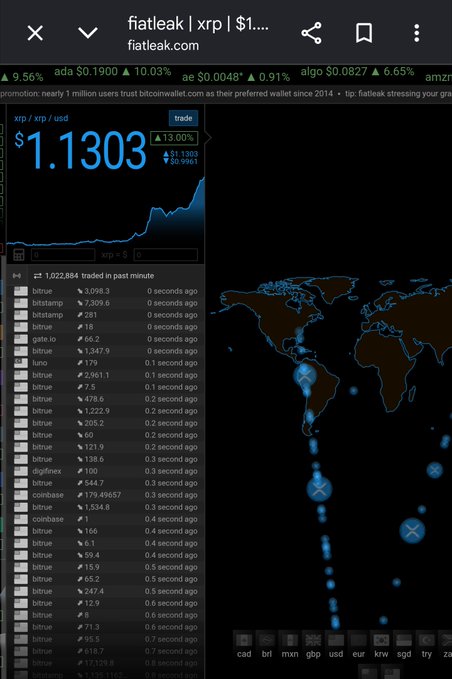Select the bitrue 65.2 trade row
The image size is (452, 679).
106,579
